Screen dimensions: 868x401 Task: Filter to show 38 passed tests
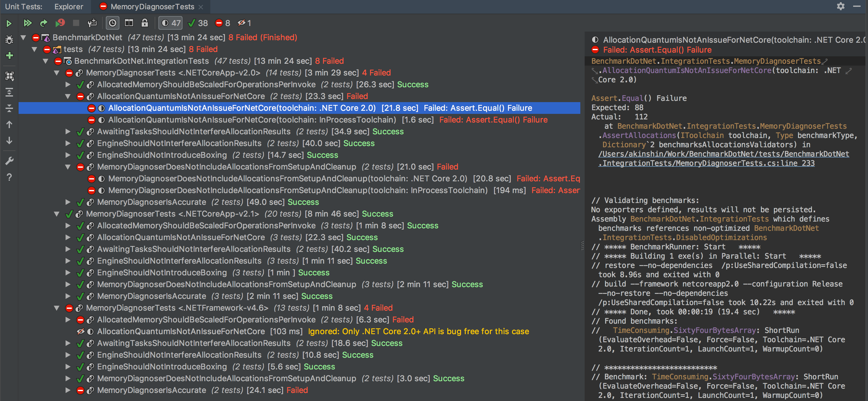[198, 23]
